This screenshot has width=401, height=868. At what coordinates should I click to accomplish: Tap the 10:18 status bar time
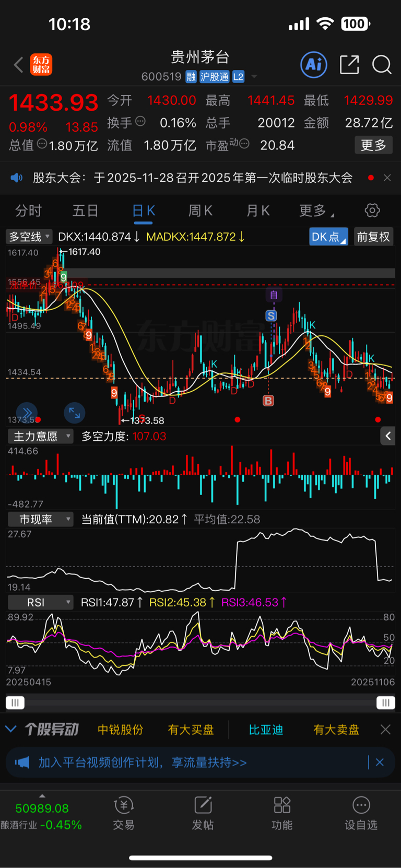tap(69, 24)
